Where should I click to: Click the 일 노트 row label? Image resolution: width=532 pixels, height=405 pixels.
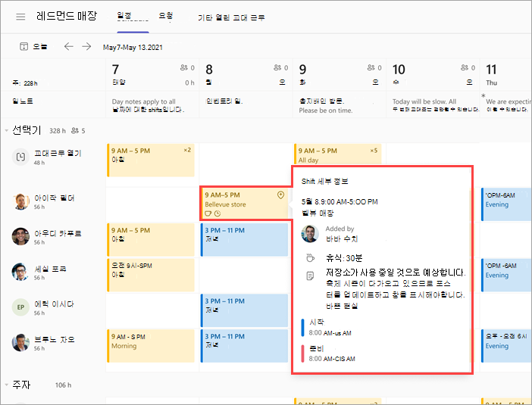coord(23,101)
